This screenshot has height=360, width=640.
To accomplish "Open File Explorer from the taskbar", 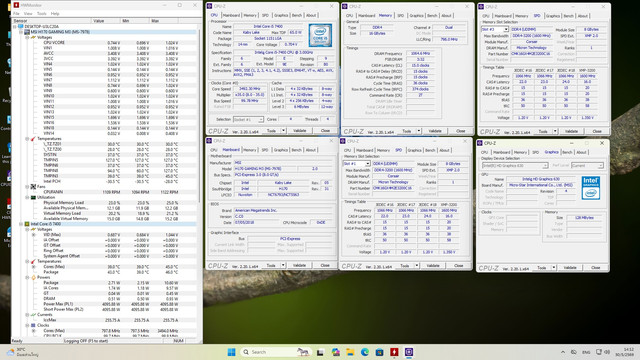I will (x=350, y=352).
